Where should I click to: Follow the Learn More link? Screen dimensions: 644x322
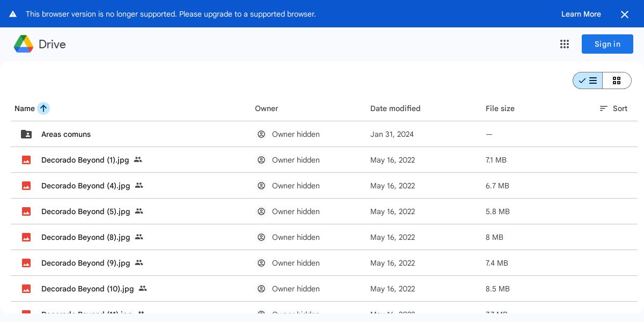click(x=581, y=14)
